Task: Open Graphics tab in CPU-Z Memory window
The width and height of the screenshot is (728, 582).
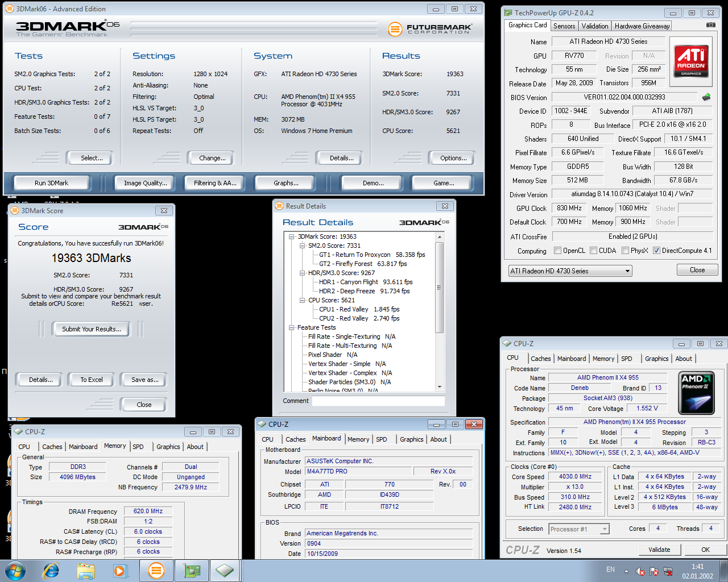Action: [168, 447]
